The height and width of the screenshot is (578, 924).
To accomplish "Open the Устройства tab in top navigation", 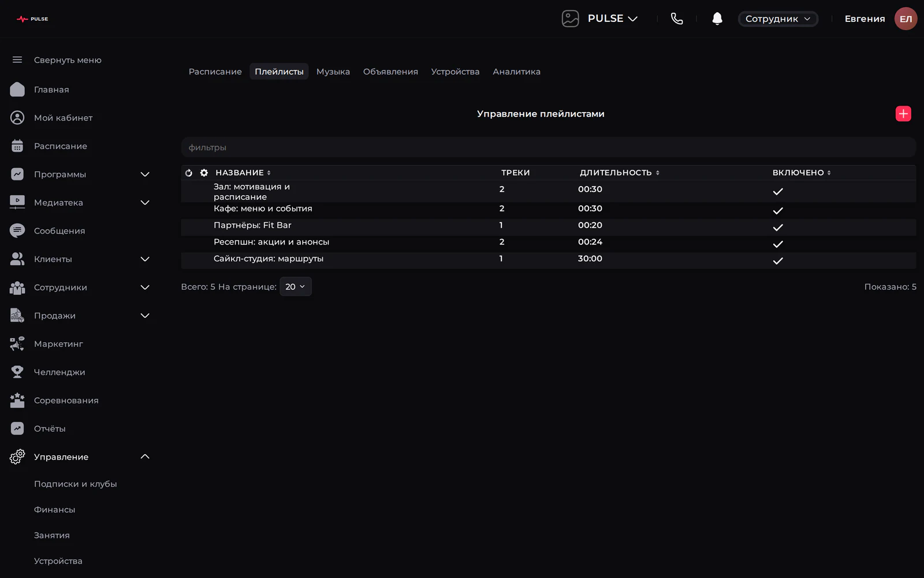I will coord(455,72).
